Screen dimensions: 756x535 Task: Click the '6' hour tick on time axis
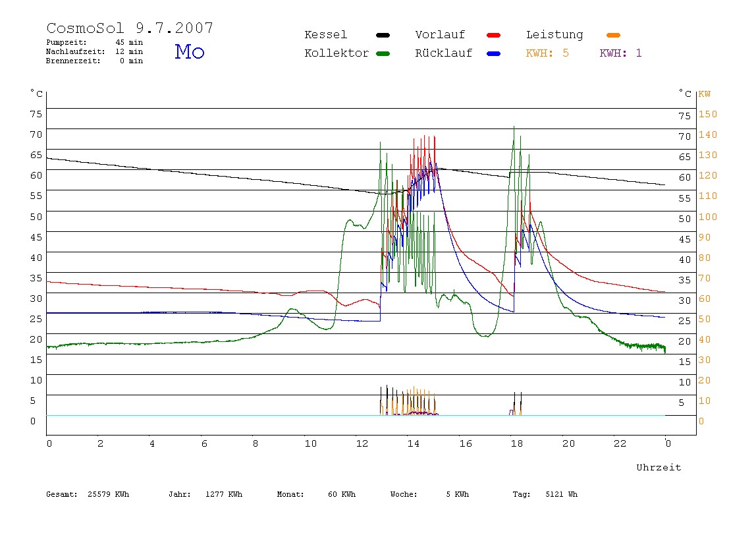coord(204,444)
